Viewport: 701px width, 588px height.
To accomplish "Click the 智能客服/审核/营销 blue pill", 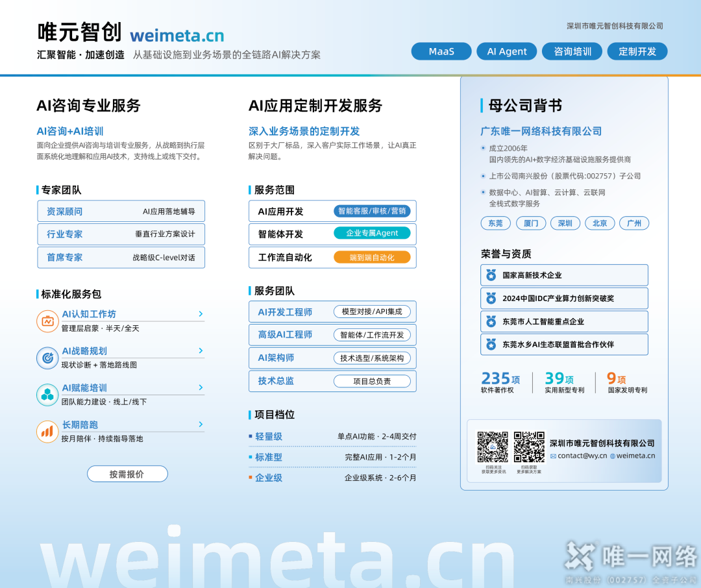I will click(372, 211).
